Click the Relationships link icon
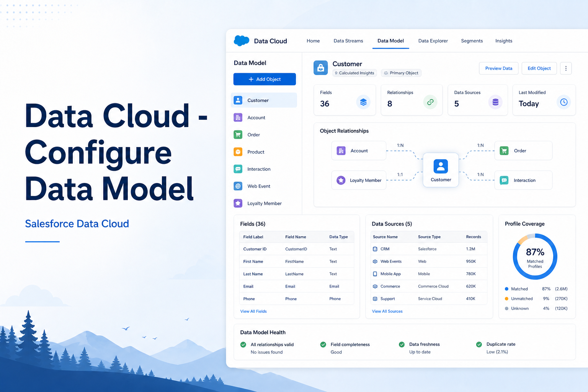This screenshot has width=588, height=392. tap(430, 102)
